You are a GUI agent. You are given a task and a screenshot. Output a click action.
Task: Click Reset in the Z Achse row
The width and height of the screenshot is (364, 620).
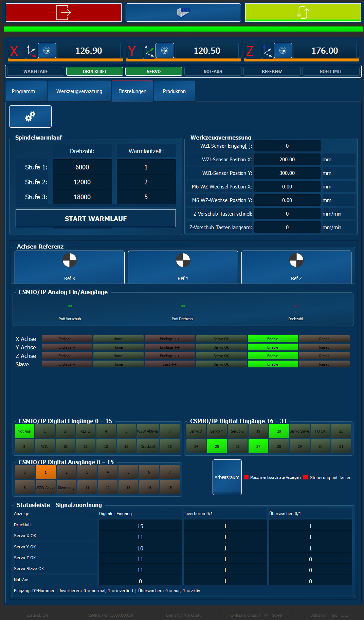pyautogui.click(x=324, y=356)
